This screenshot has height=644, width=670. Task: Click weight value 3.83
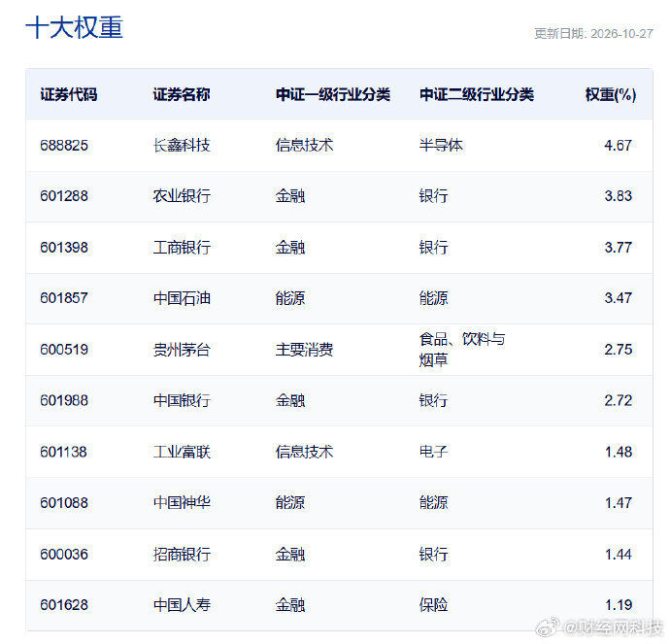[618, 196]
